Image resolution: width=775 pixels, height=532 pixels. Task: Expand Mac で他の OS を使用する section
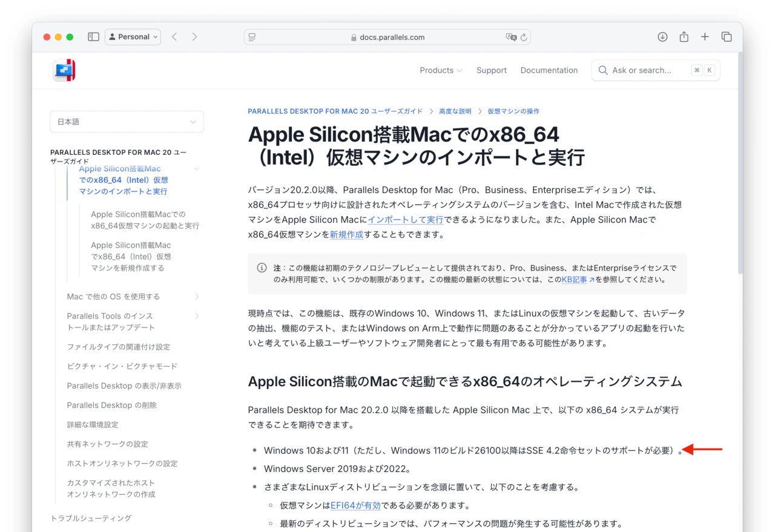[x=197, y=297]
